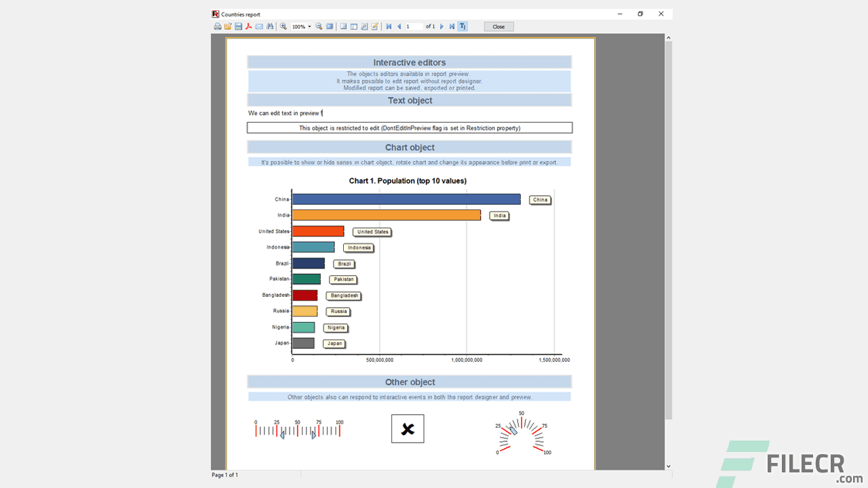Maximize the Countries report window

[x=640, y=14]
